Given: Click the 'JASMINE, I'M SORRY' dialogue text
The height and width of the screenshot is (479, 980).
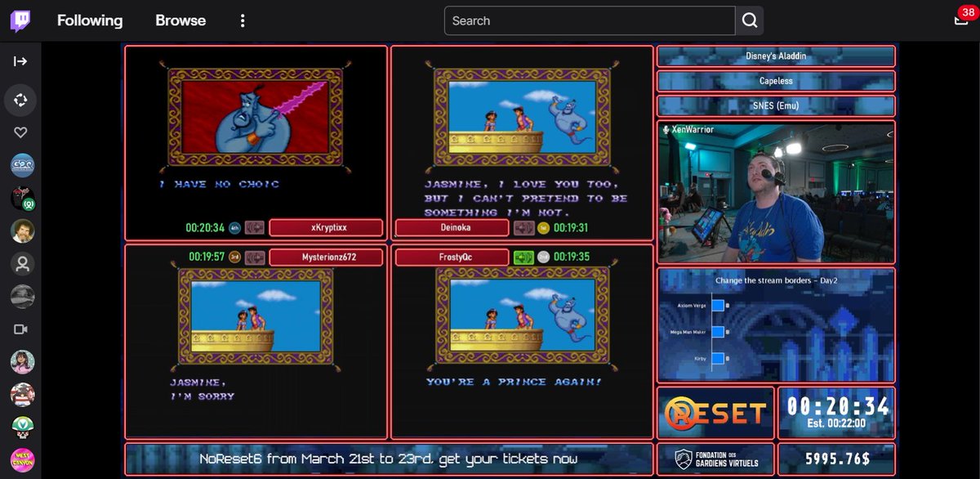Looking at the screenshot, I should (x=203, y=389).
